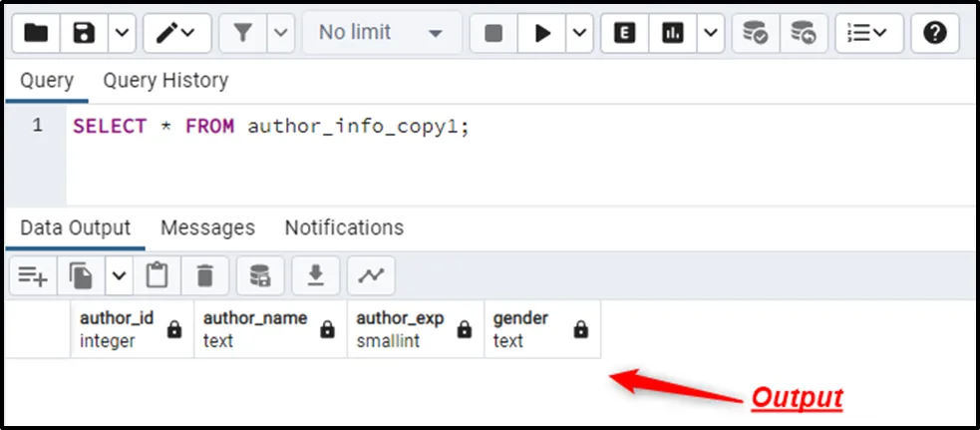
Task: Click the Commit database icon
Action: 756,34
